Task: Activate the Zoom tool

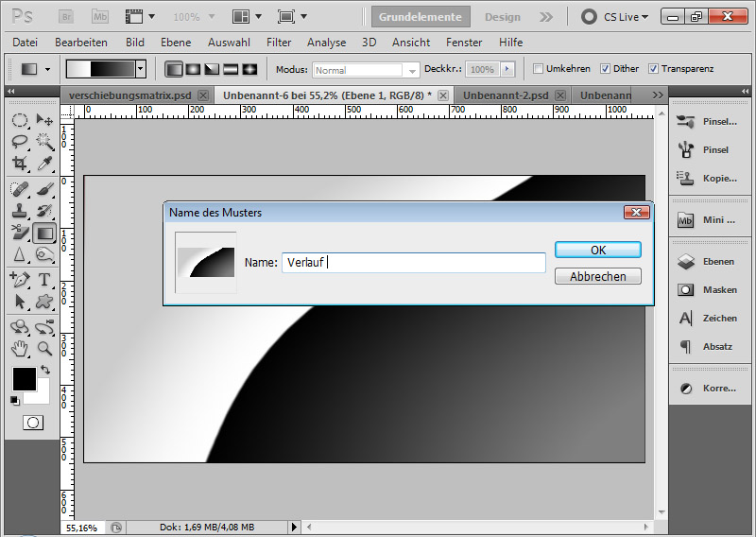Action: 44,348
